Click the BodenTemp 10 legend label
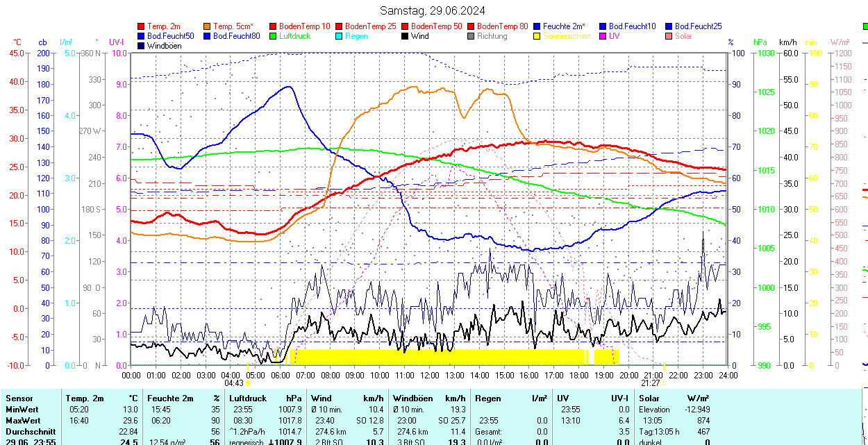 (x=305, y=26)
